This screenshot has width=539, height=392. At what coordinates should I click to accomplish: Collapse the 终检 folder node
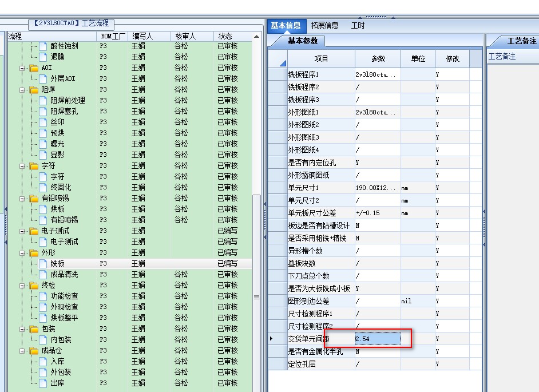(22, 286)
